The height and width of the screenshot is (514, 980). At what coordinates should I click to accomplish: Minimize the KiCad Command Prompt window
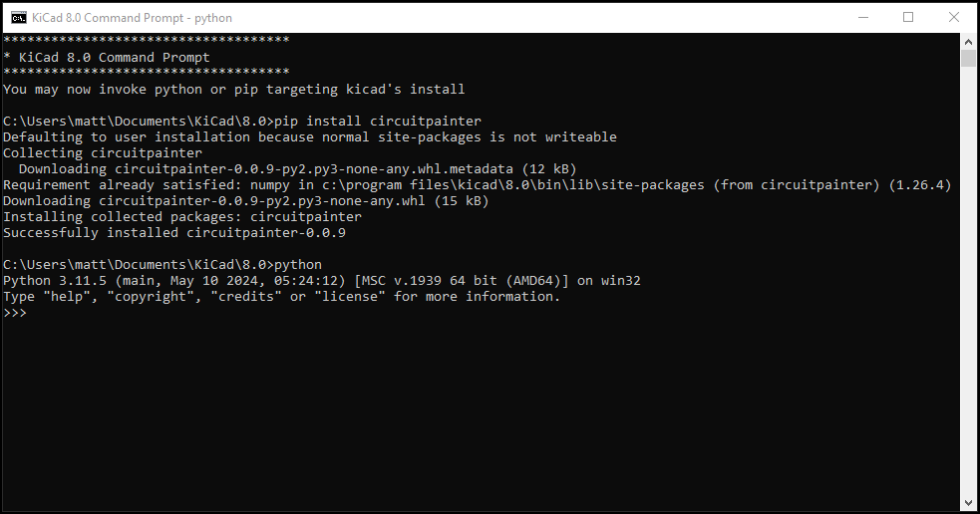click(x=863, y=18)
